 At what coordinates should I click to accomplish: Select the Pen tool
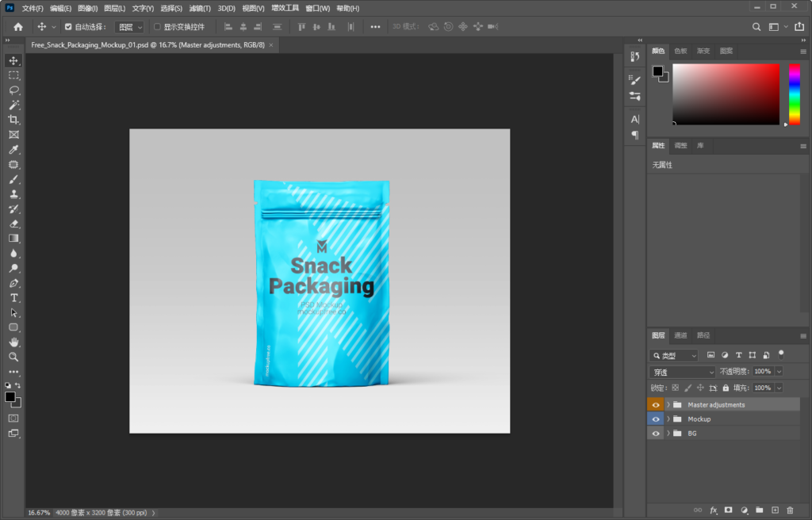click(13, 283)
